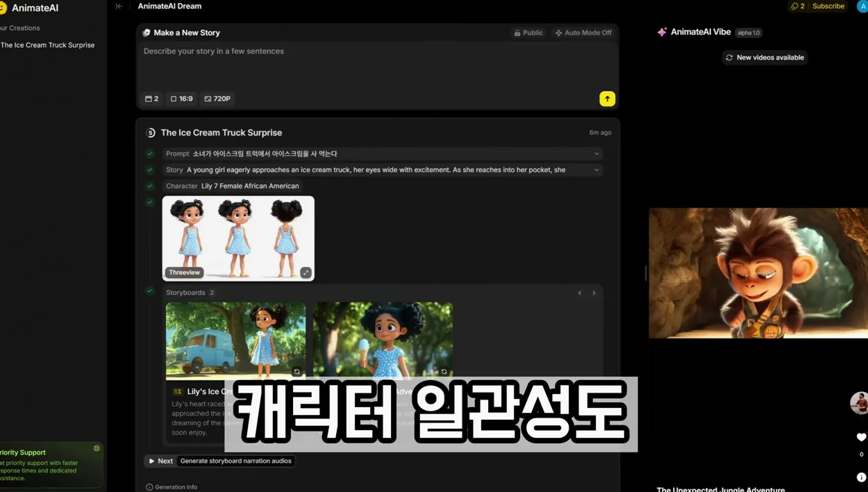868x492 pixels.
Task: Dismiss the Priority Support banner
Action: click(97, 448)
